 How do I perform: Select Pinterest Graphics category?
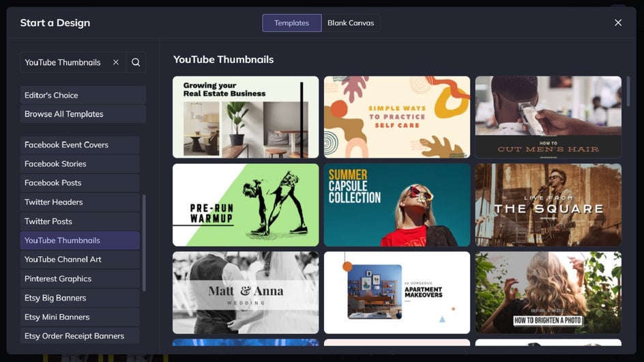click(x=79, y=279)
